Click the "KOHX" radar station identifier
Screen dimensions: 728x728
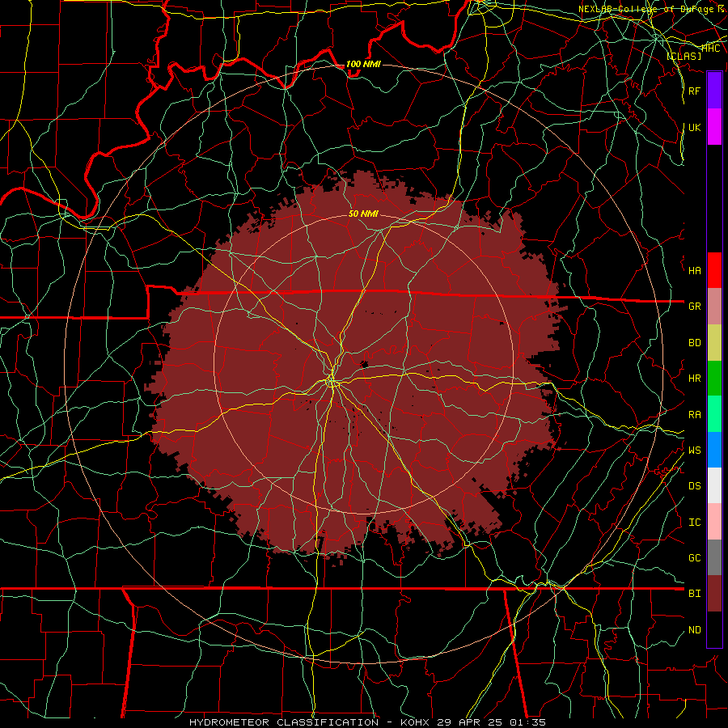[x=415, y=722]
